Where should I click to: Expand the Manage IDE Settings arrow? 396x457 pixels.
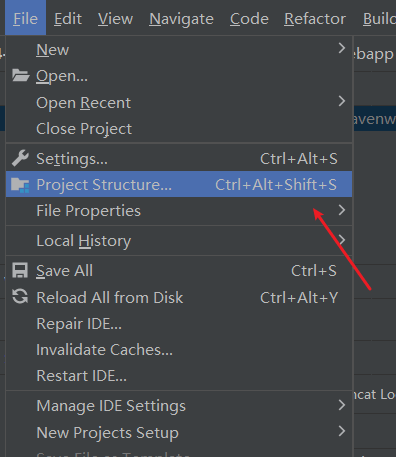(x=342, y=405)
